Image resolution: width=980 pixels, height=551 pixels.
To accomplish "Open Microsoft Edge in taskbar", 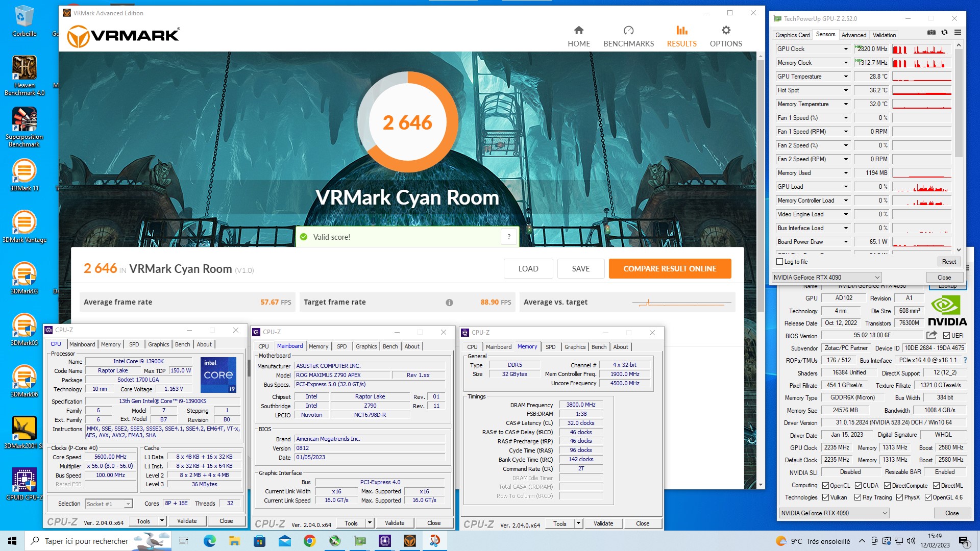I will click(x=209, y=541).
